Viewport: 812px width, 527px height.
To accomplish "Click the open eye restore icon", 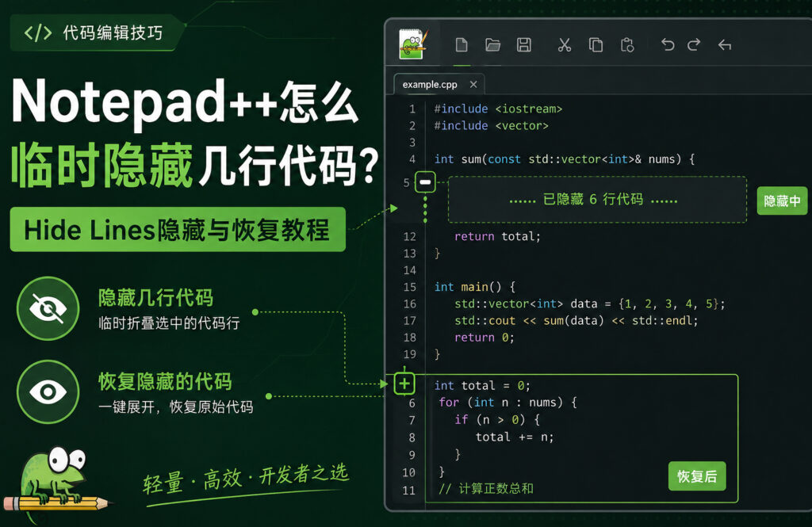I will click(x=48, y=392).
